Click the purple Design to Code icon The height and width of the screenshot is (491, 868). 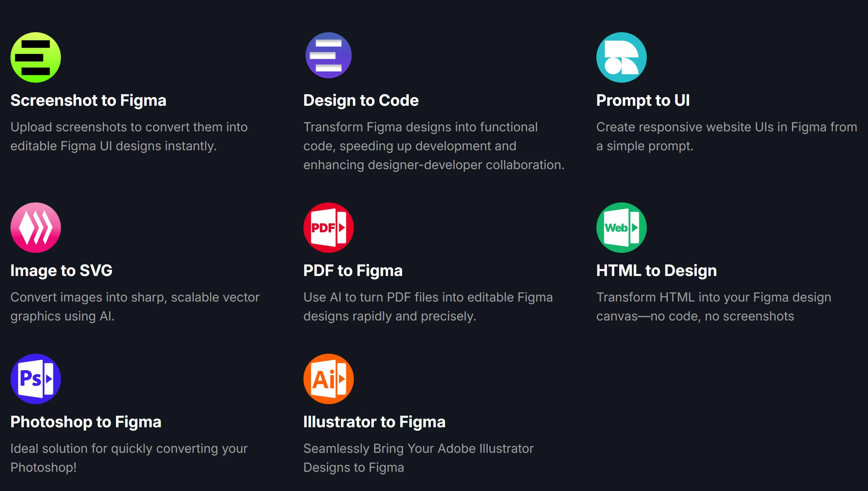tap(328, 55)
